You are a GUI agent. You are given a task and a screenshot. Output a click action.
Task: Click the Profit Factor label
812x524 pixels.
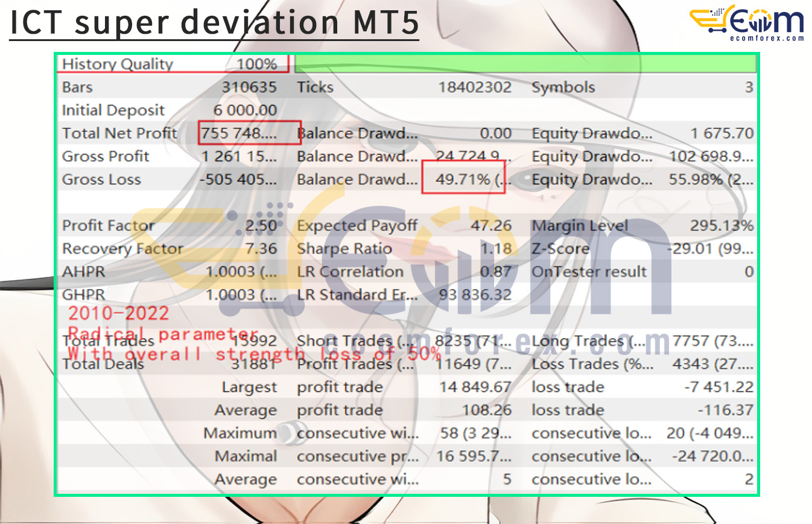click(x=109, y=226)
